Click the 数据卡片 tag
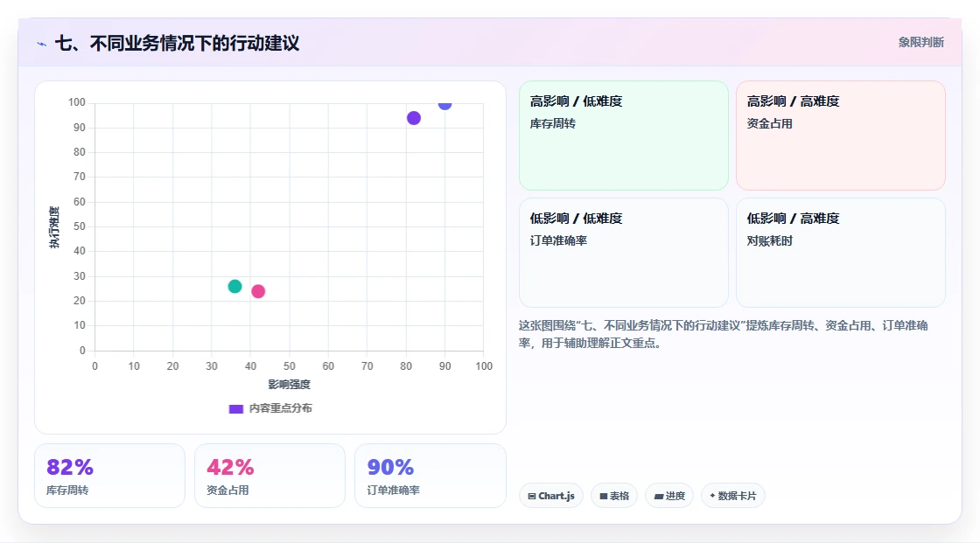The height and width of the screenshot is (543, 980). (733, 496)
